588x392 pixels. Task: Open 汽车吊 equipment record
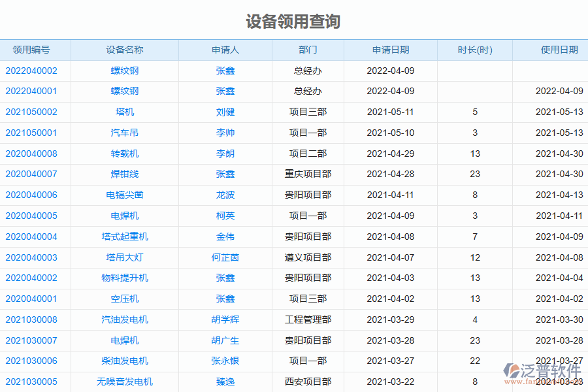coord(126,133)
